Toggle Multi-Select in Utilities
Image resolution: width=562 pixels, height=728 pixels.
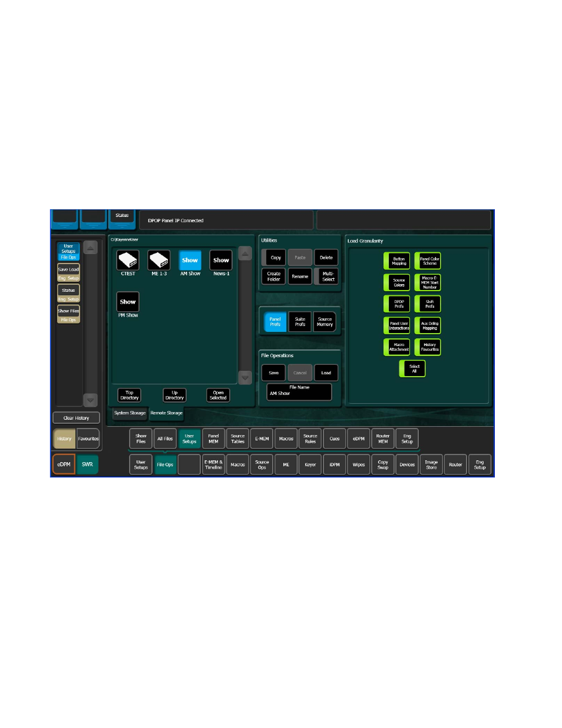click(x=326, y=276)
